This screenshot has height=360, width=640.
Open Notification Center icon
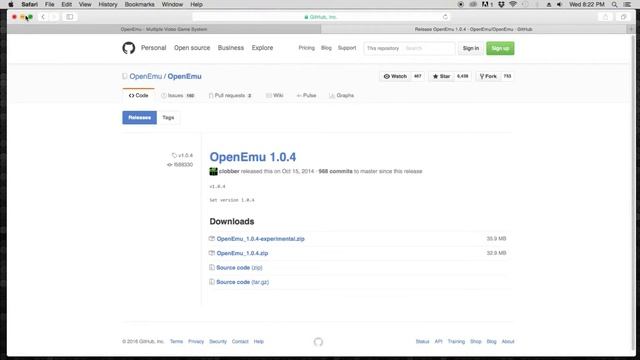pyautogui.click(x=627, y=4)
